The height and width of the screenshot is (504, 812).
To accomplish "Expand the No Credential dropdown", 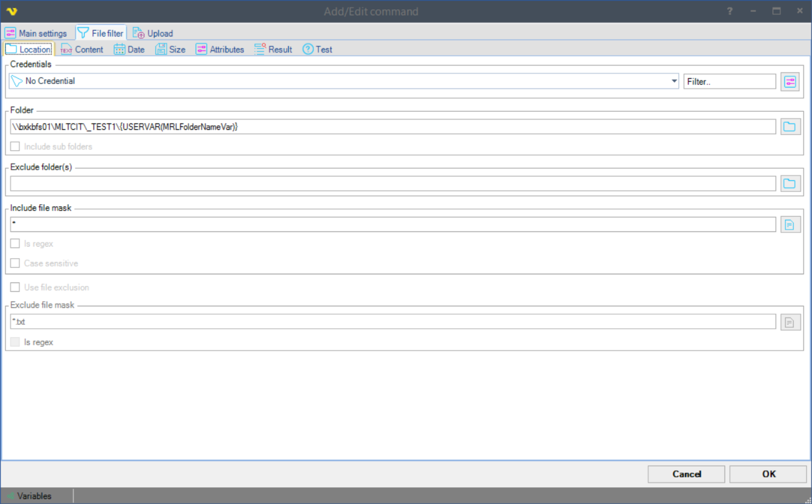I will [674, 81].
